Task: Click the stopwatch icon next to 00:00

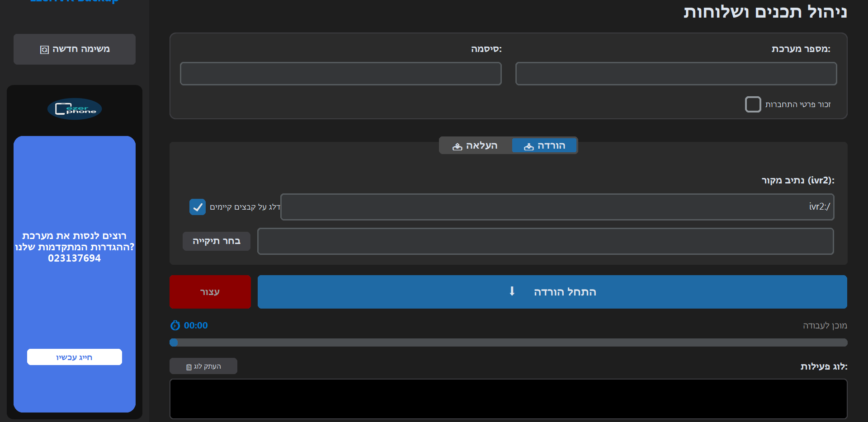Action: [175, 325]
